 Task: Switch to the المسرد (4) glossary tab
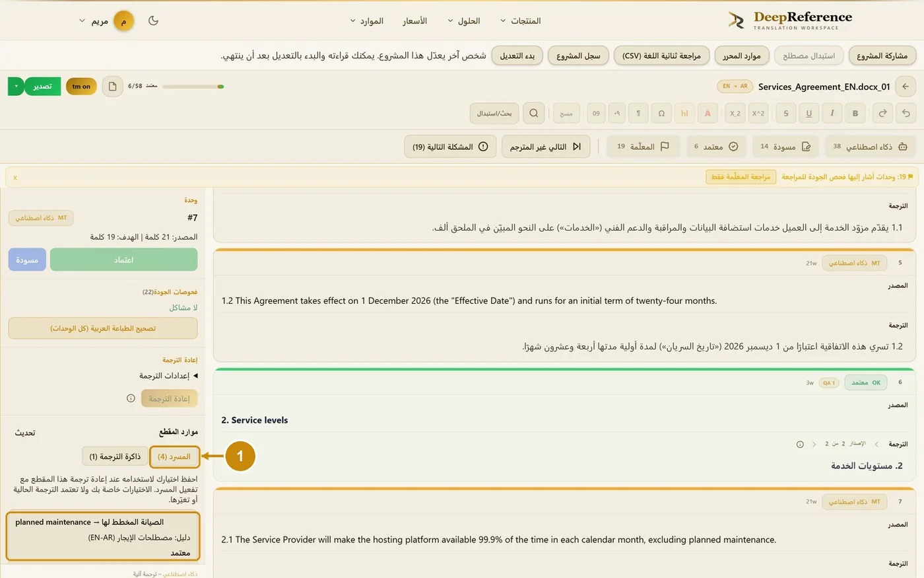pyautogui.click(x=174, y=456)
